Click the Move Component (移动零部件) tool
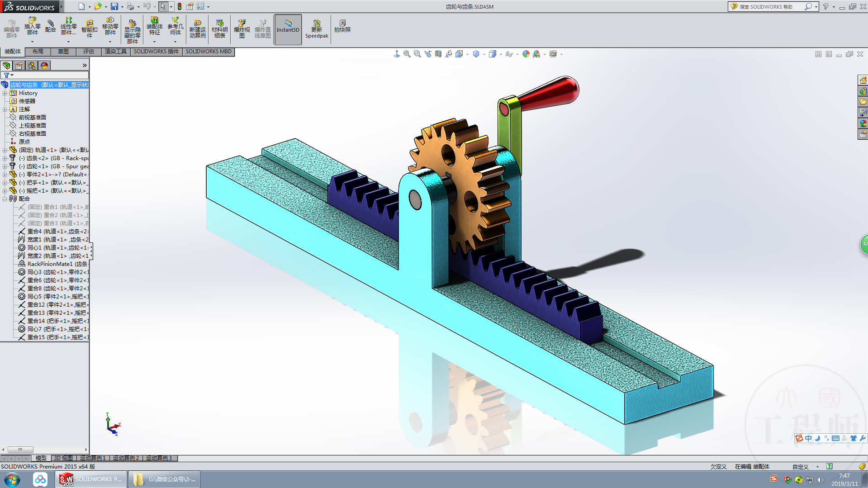Viewport: 868px width, 488px height. pyautogui.click(x=110, y=26)
